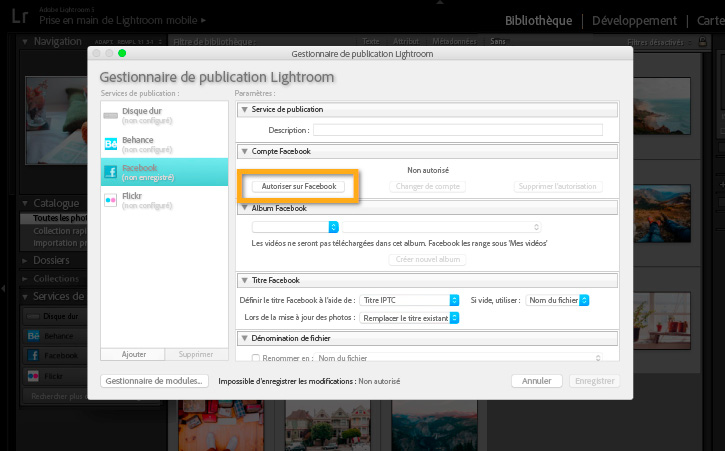Select the coastal cliff photo thumbnail
Screen dimensions: 725x451
662,106
